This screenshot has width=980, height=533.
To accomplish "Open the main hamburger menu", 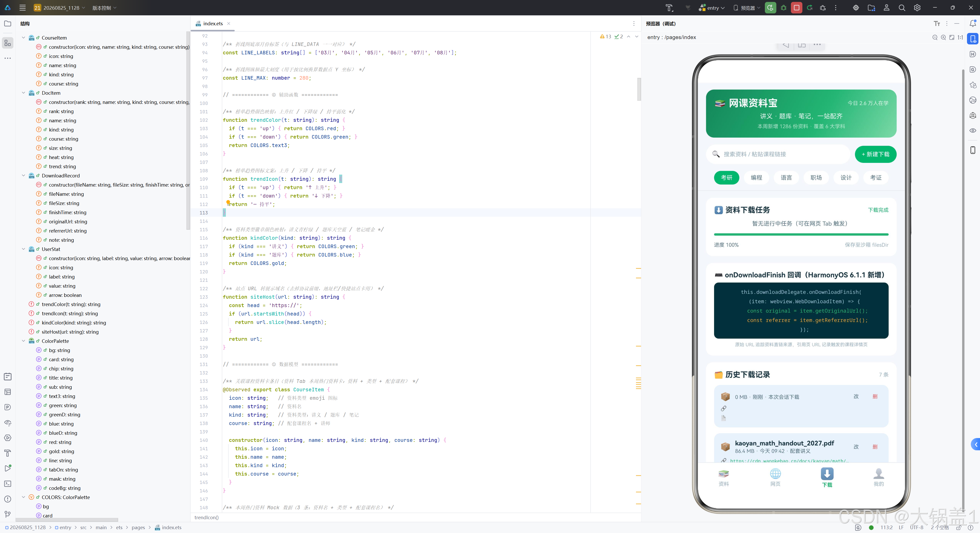I will click(x=22, y=8).
